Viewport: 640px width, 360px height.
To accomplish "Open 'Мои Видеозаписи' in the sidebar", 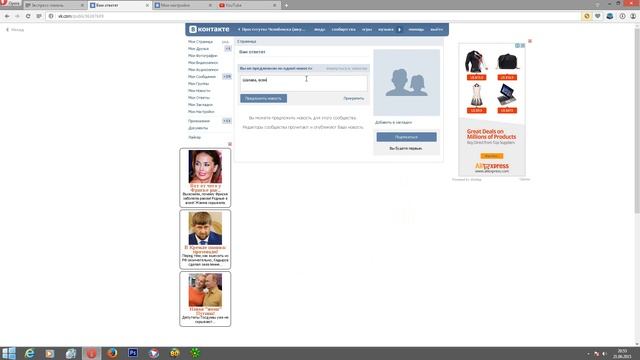I will [203, 63].
